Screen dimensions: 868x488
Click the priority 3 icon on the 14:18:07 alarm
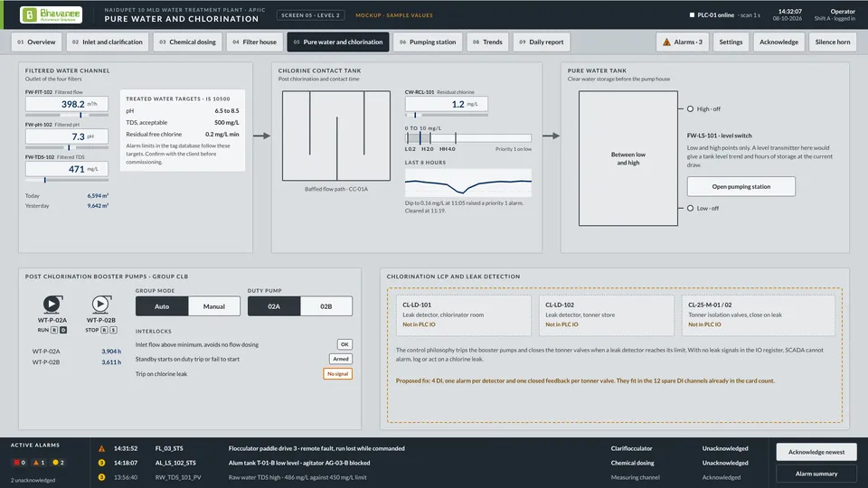102,463
